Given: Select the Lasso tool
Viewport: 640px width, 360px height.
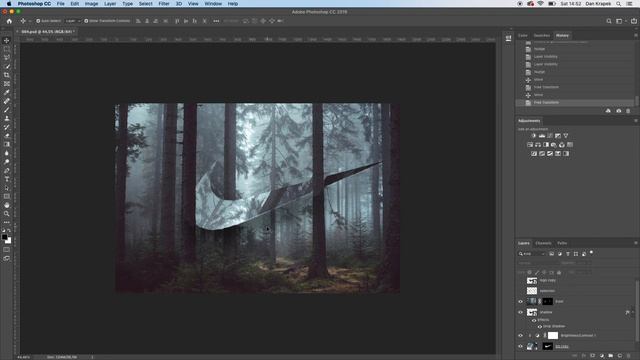Looking at the screenshot, I should [x=7, y=58].
